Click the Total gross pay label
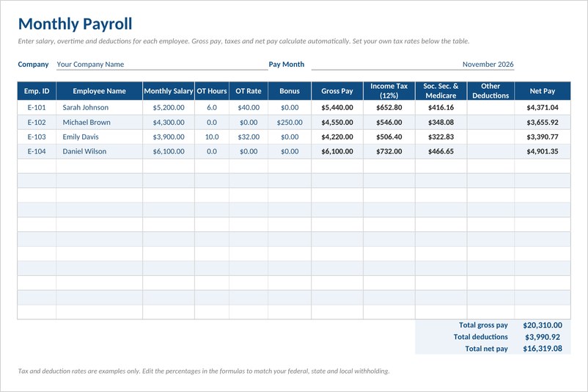 483,325
